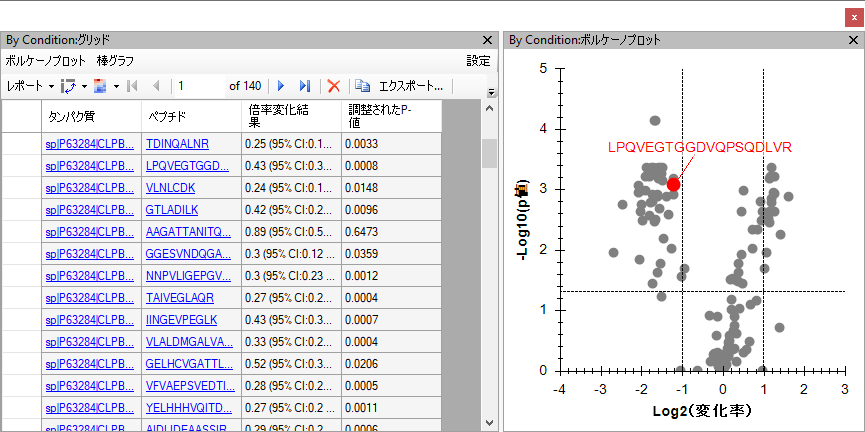Open 設定 settings in grid panel
This screenshot has width=865, height=432.
click(478, 61)
